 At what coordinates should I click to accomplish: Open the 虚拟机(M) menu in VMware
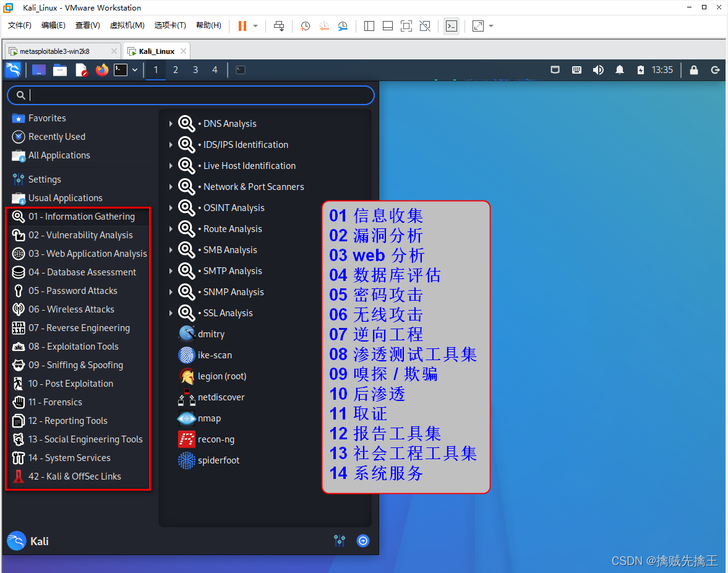127,25
